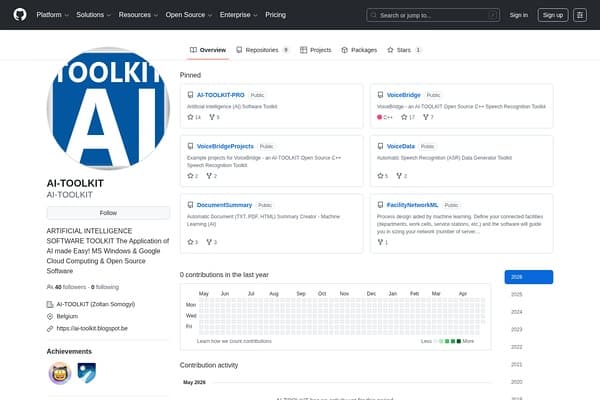Image resolution: width=600 pixels, height=400 pixels.
Task: Click the GitHub logo icon
Action: 20,15
